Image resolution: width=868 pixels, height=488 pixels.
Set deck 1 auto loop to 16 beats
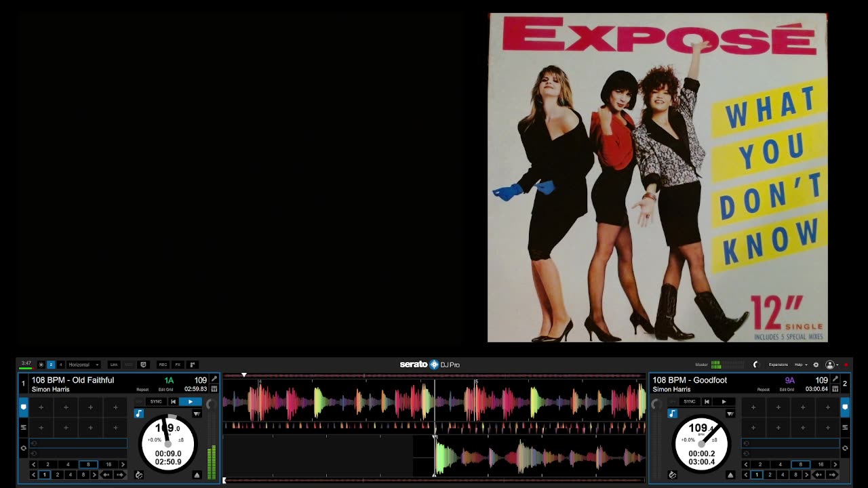point(108,464)
